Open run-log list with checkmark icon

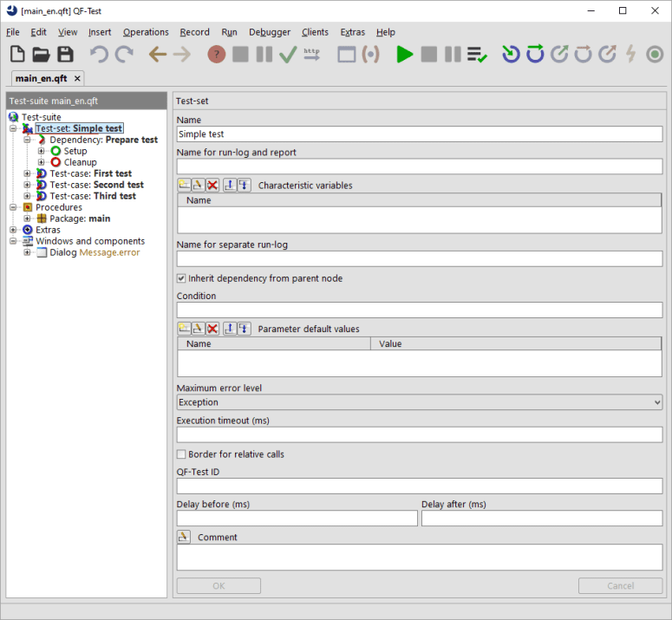[x=477, y=55]
